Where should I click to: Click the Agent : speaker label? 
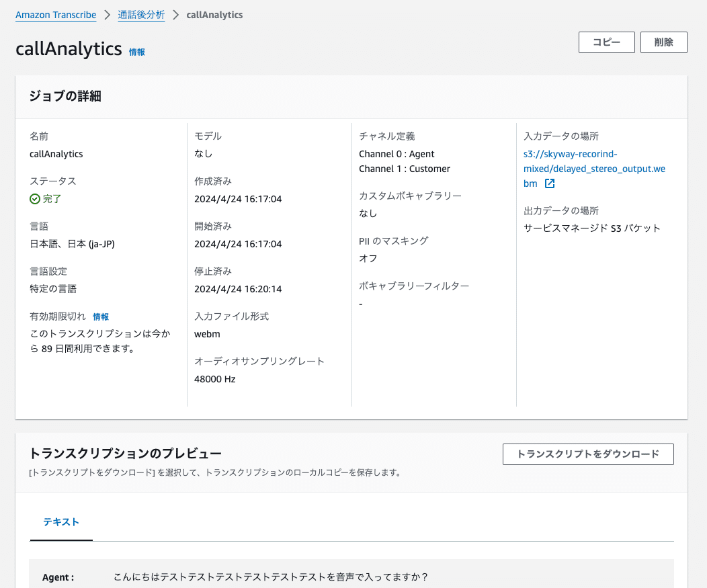click(58, 577)
